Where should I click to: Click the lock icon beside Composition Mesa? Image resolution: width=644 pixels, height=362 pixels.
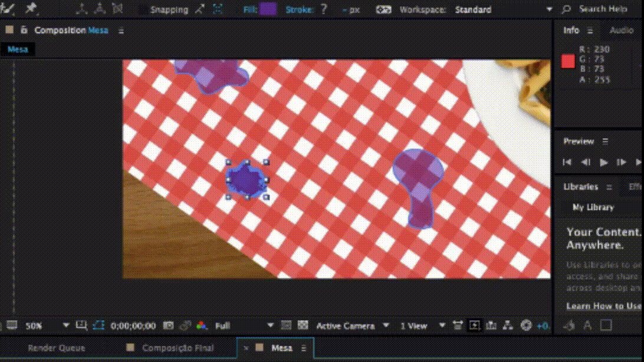24,30
